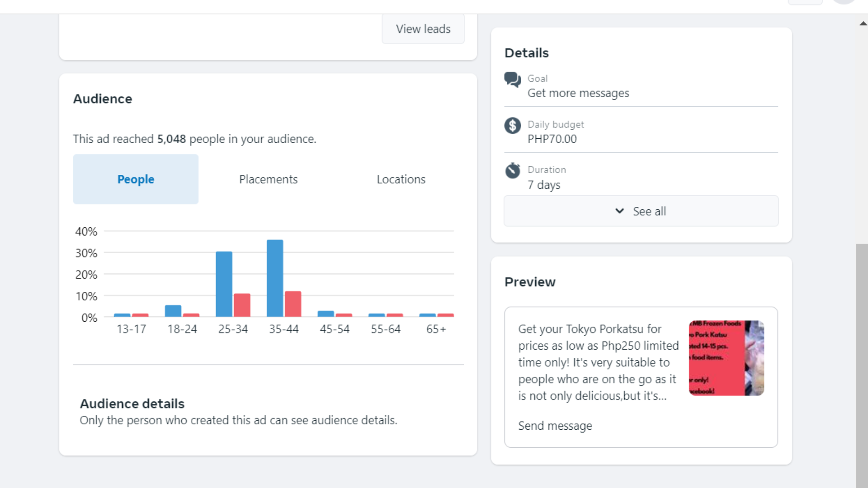Click the Get more messages goal text

click(x=578, y=93)
